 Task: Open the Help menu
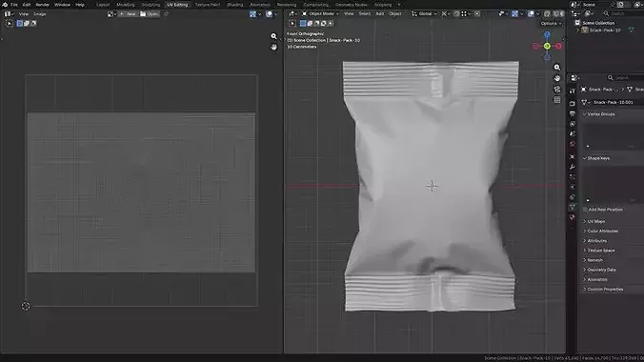(80, 5)
